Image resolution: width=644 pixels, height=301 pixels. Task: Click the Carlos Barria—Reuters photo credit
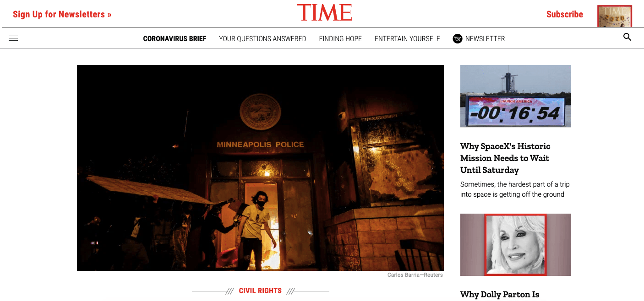pos(415,275)
